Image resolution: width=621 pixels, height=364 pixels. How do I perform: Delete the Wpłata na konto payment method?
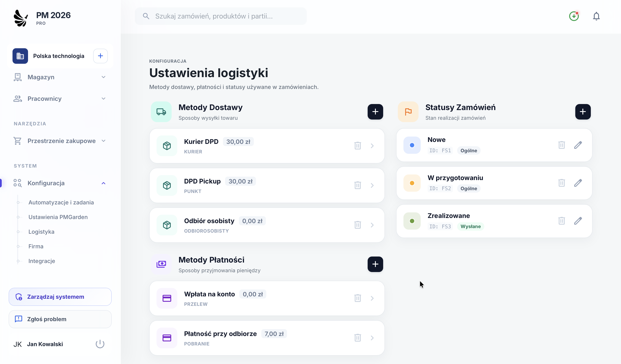[358, 298]
